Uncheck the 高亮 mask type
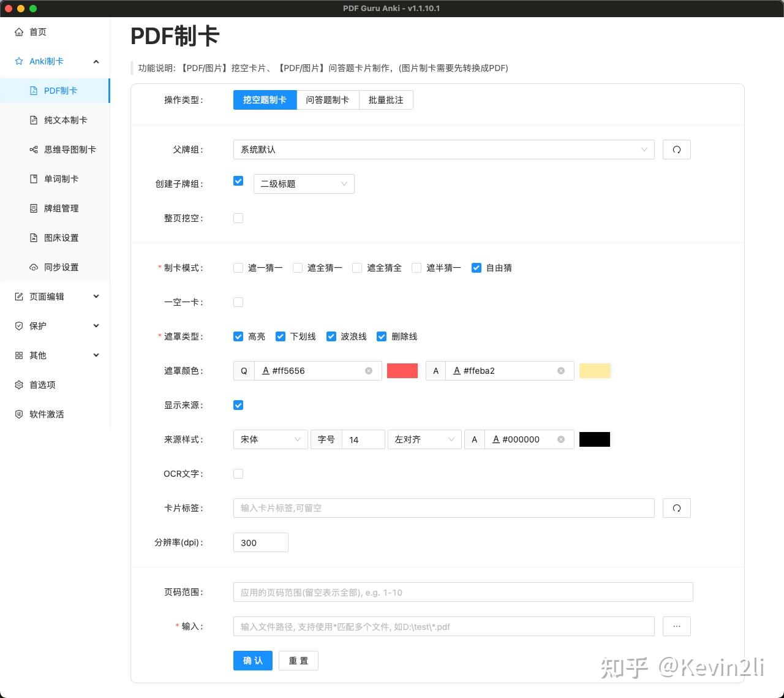This screenshot has width=784, height=698. [238, 336]
